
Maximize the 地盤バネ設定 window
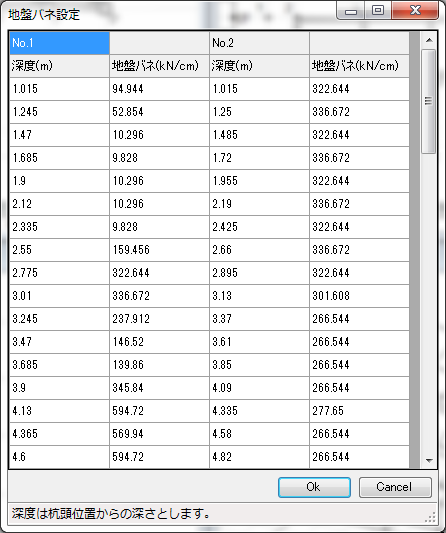[x=378, y=10]
